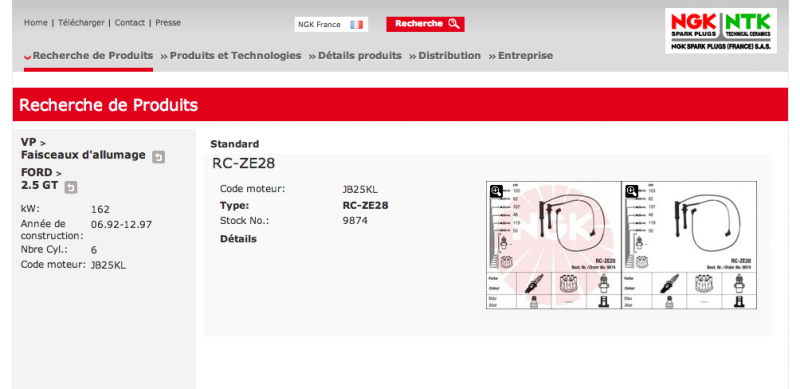Go to the Home link
Screen dimensions: 800x389
[x=36, y=22]
